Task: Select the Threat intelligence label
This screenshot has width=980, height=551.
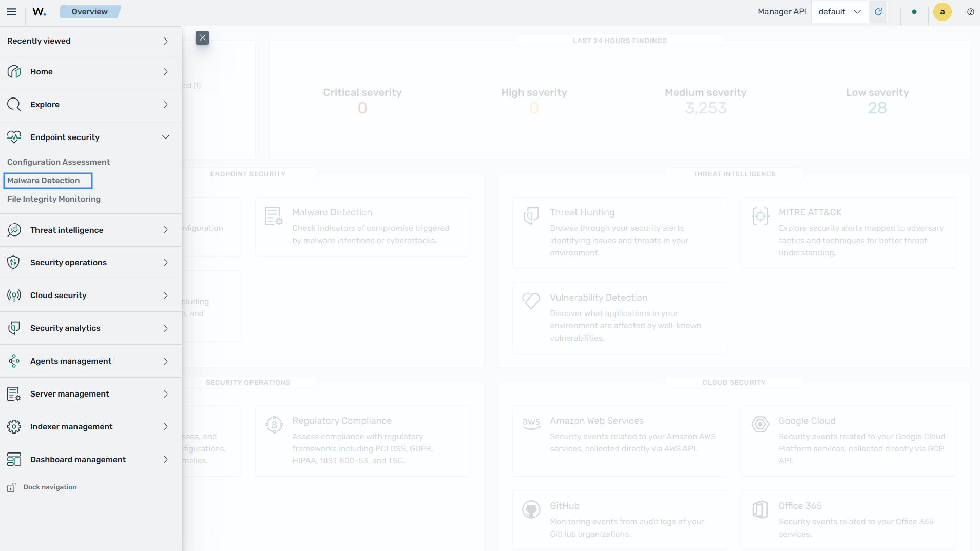Action: point(67,230)
